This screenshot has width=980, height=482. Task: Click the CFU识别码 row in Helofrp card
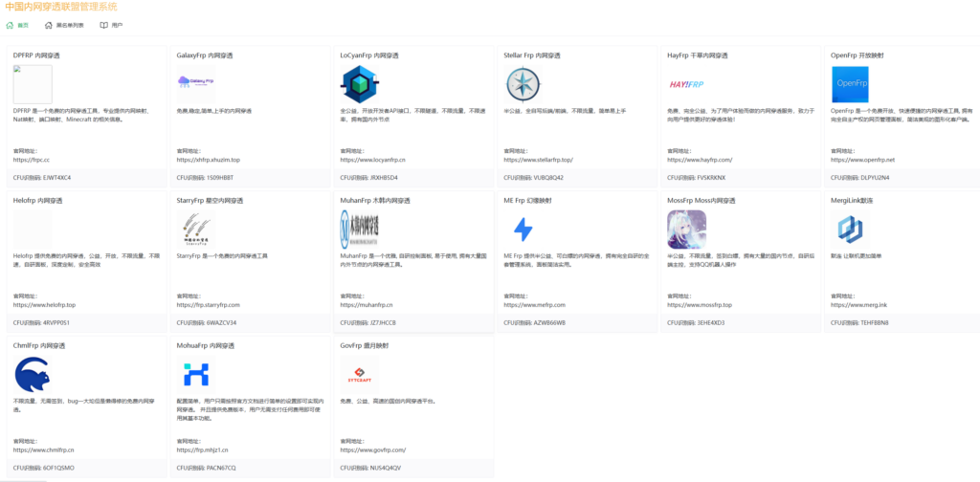(x=87, y=323)
